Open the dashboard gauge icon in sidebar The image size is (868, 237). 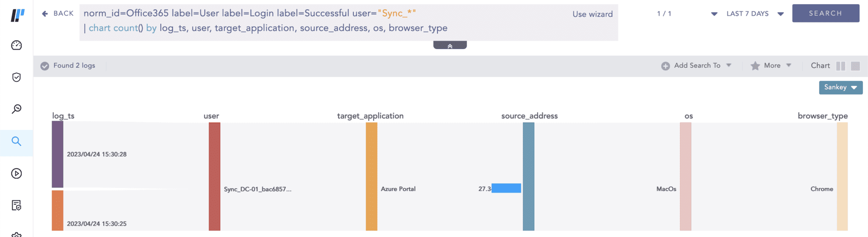pyautogui.click(x=17, y=45)
